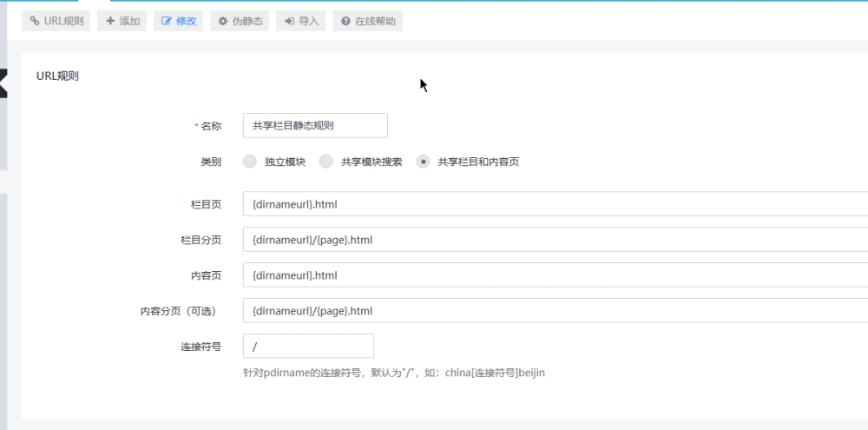
Task: Select the 独立模块 radio option
Action: click(250, 162)
